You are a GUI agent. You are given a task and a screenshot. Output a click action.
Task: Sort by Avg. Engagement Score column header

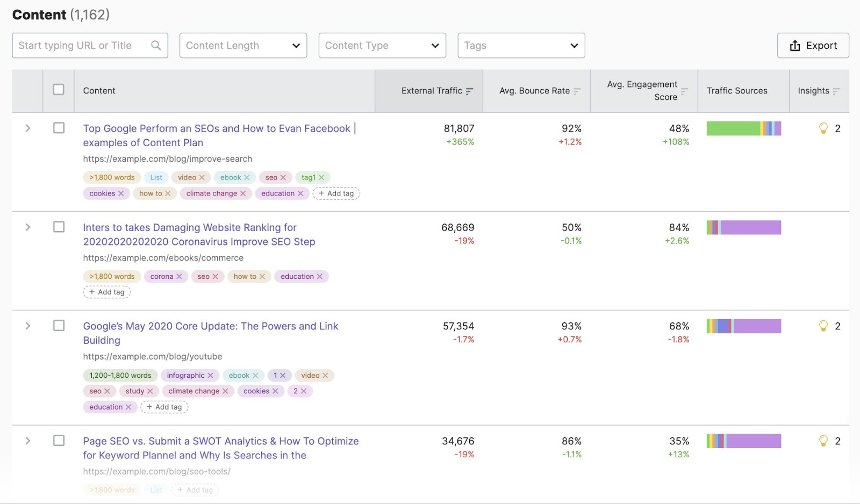click(x=644, y=91)
